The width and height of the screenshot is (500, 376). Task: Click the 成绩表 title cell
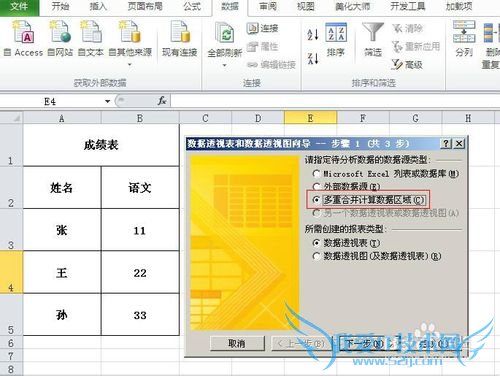pyautogui.click(x=101, y=145)
